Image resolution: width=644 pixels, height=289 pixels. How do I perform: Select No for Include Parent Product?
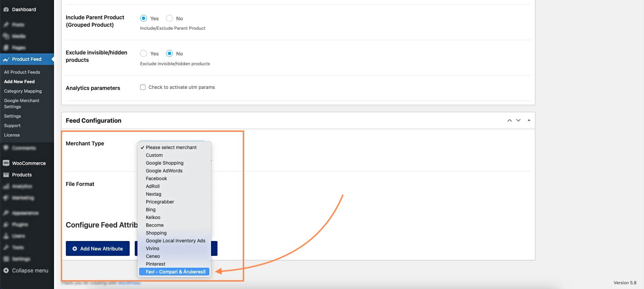(x=170, y=18)
